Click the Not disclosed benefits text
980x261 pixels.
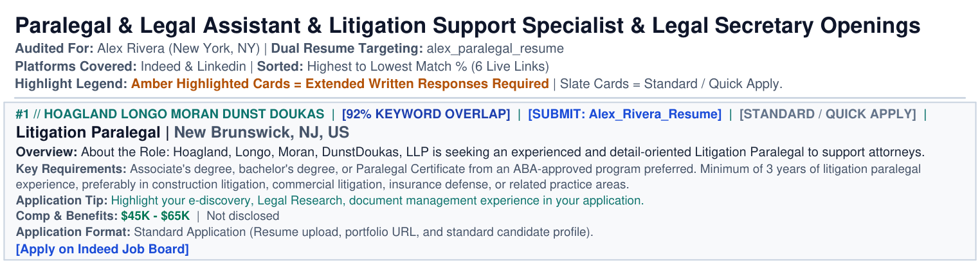(243, 216)
